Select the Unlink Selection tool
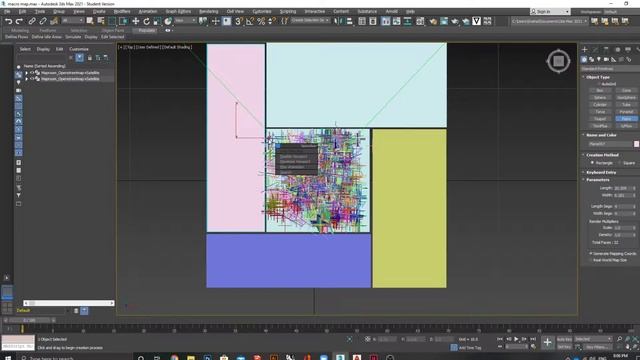Screen dimensions: 640x360 (x=42, y=21)
